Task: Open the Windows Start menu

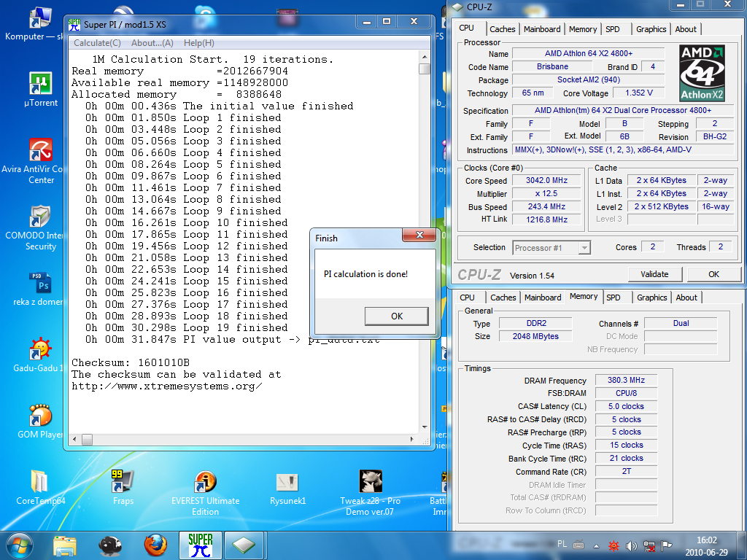Action: tap(20, 545)
